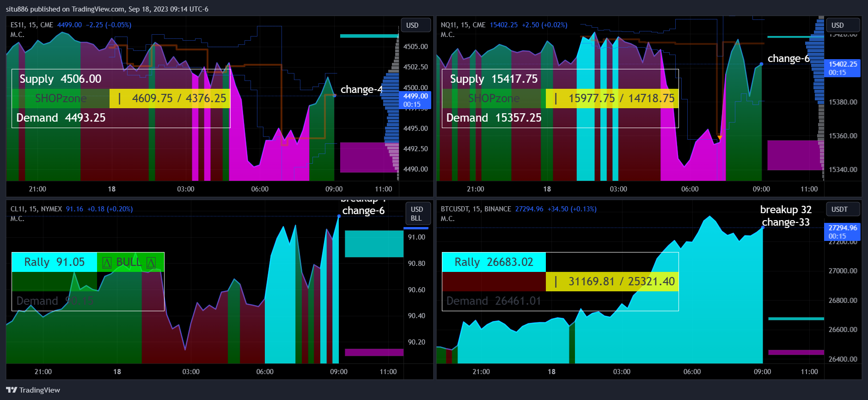The width and height of the screenshot is (868, 400).
Task: Click the 90.60 price level on CL1! axis
Action: (x=416, y=289)
